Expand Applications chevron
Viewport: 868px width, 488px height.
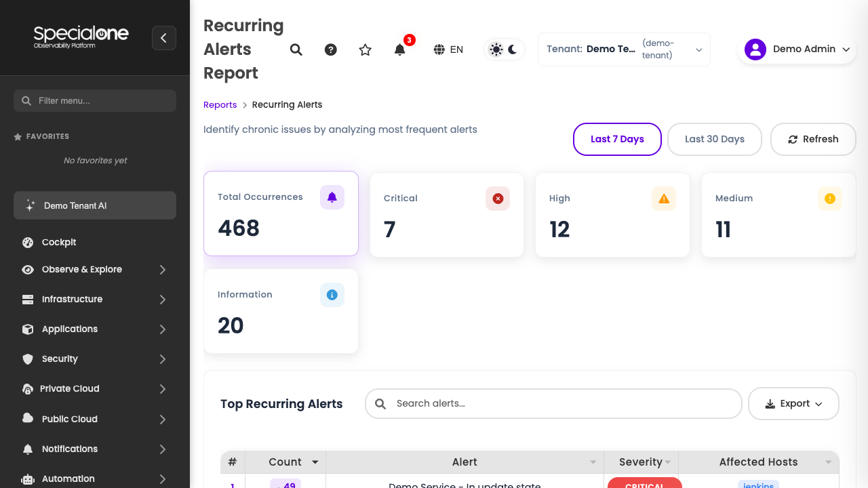pos(163,329)
